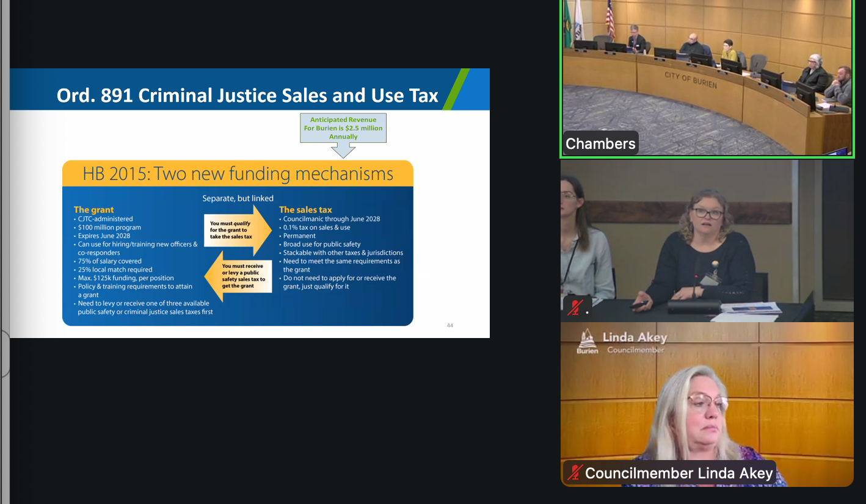This screenshot has width=866, height=504.
Task: Click the muted mic icon on middle video tile
Action: (574, 308)
